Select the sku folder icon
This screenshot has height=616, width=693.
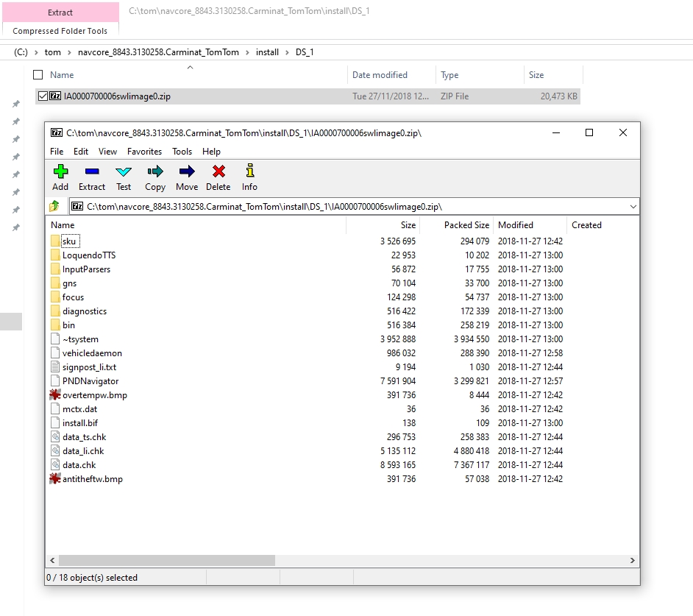coord(55,241)
